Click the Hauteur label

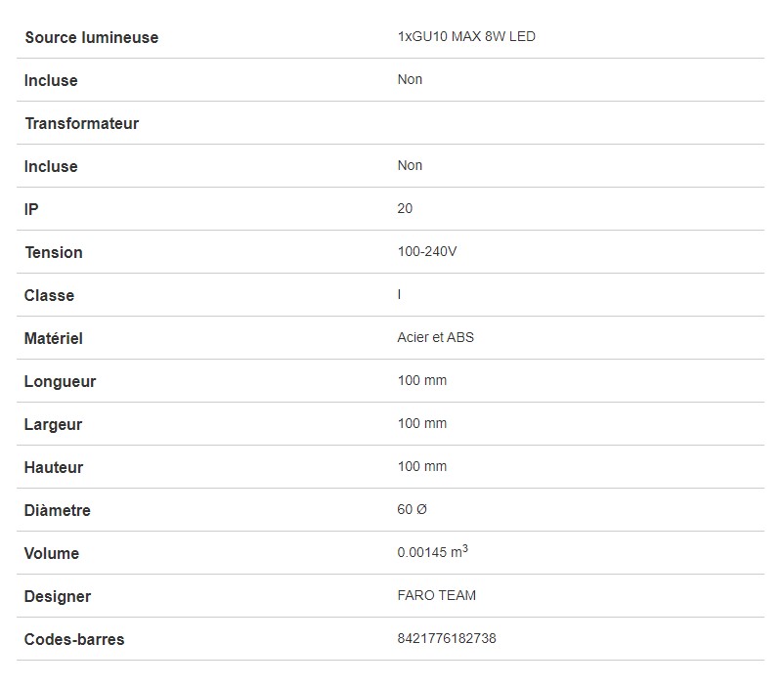pyautogui.click(x=54, y=467)
